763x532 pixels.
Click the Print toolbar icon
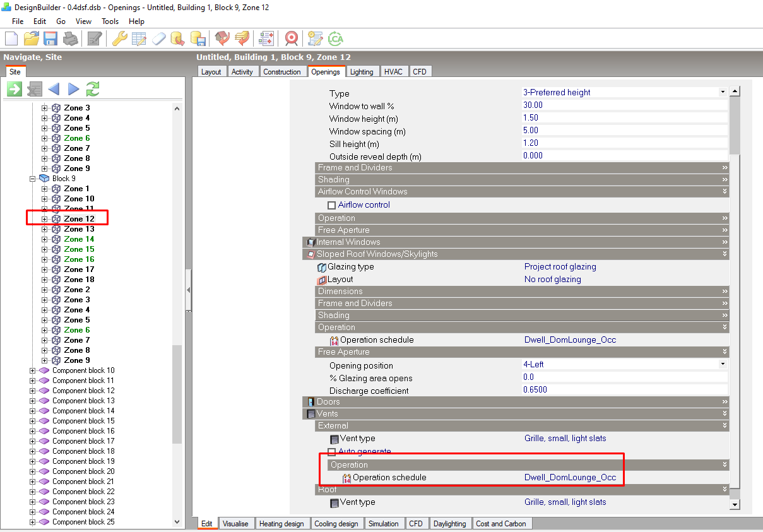pos(70,38)
